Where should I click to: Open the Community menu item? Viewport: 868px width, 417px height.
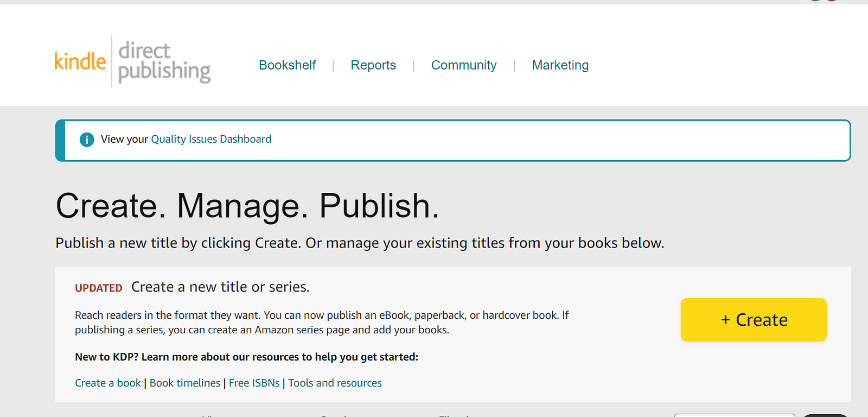coord(464,65)
